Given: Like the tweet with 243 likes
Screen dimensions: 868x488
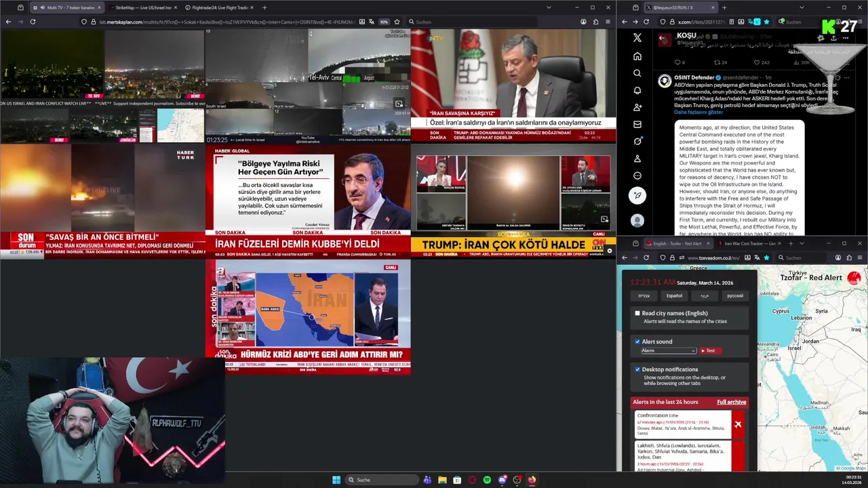Looking at the screenshot, I should 762,62.
